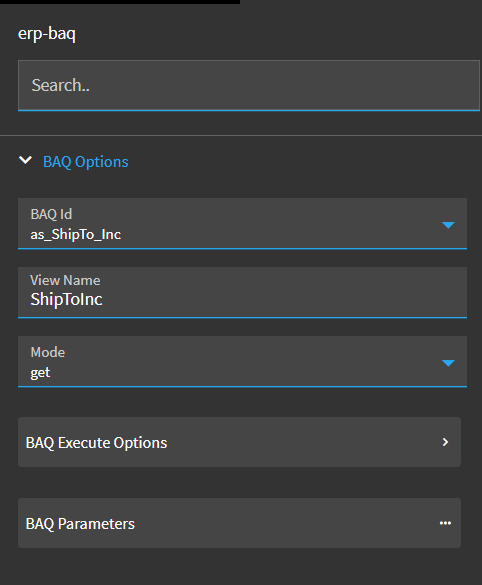Open the BAQ Execute Options row
Image resolution: width=482 pixels, height=585 pixels.
(x=240, y=442)
